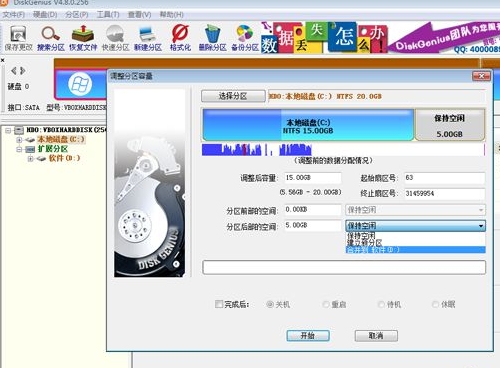Toggle the 完成后 checkbox
Viewport: 500px width, 368px height.
tap(219, 304)
